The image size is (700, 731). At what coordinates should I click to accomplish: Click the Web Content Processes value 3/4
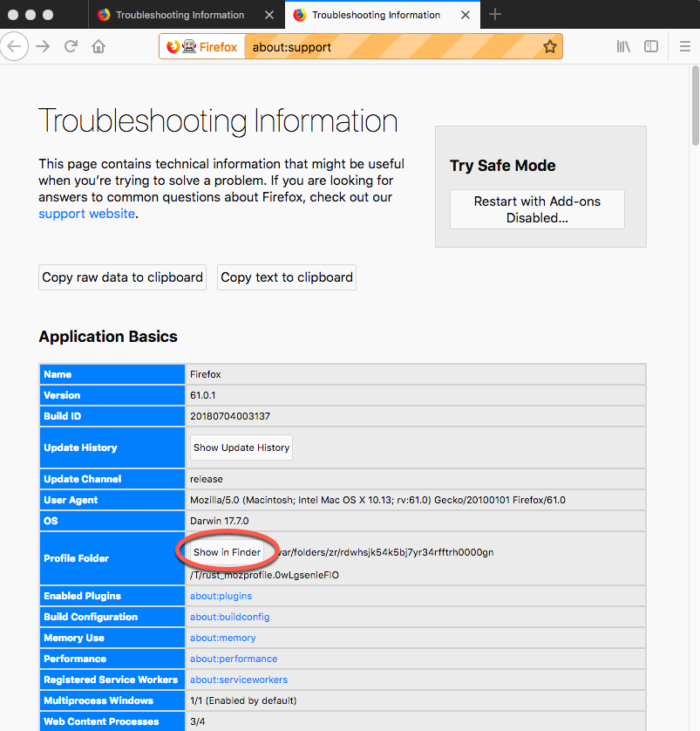pos(198,721)
